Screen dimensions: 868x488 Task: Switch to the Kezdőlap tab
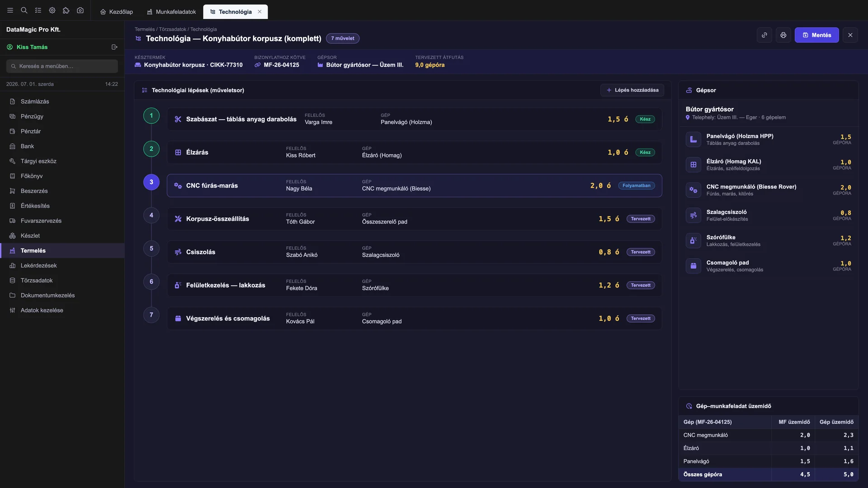[x=117, y=12]
